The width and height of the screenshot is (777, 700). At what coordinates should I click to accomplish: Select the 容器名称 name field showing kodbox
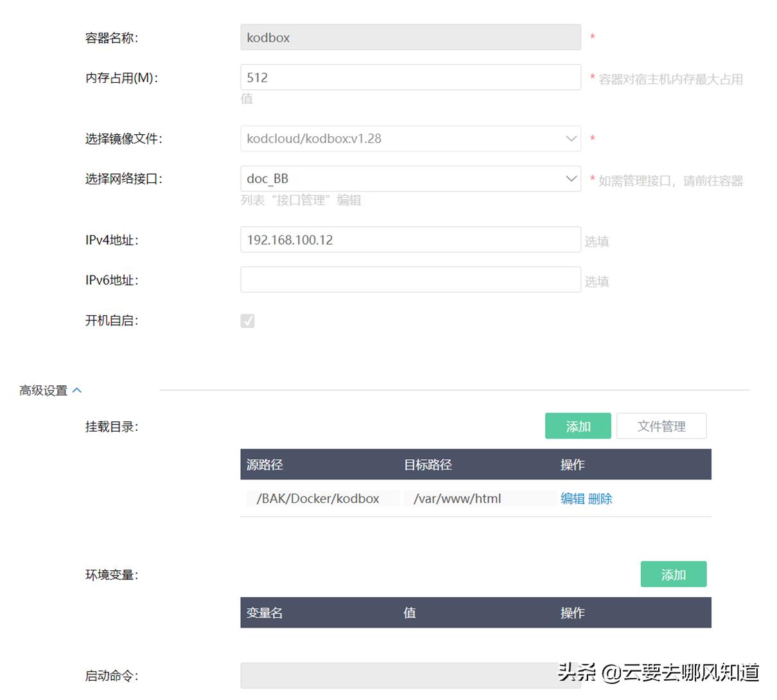click(411, 37)
